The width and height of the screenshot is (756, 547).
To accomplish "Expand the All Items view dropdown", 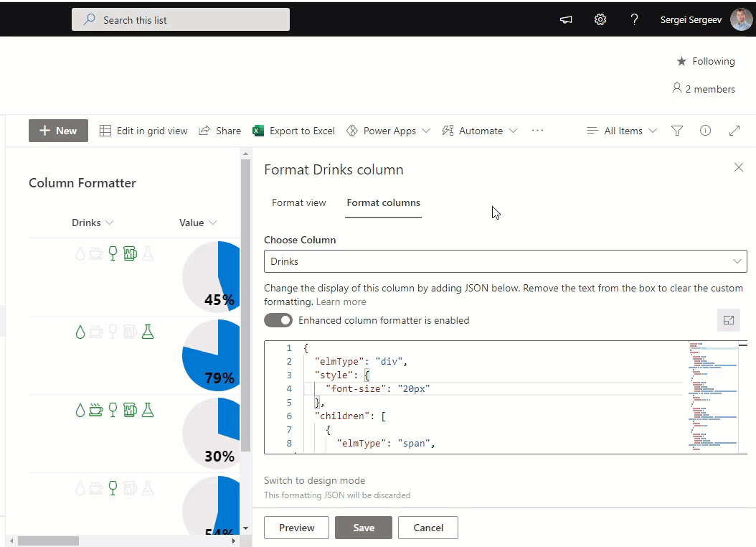I will coord(621,131).
